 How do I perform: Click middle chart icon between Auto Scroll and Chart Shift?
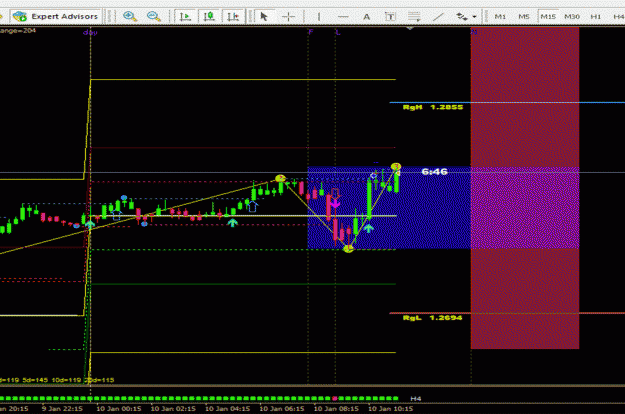tap(209, 16)
